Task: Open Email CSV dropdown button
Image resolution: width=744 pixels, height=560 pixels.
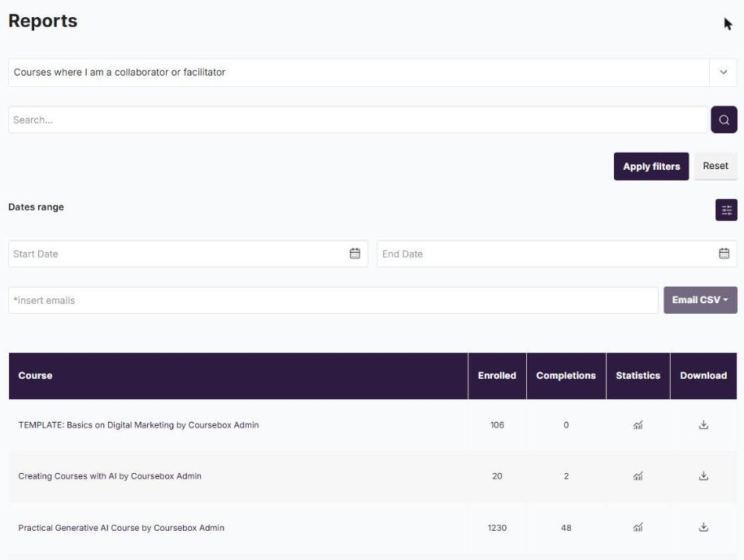Action: (700, 300)
